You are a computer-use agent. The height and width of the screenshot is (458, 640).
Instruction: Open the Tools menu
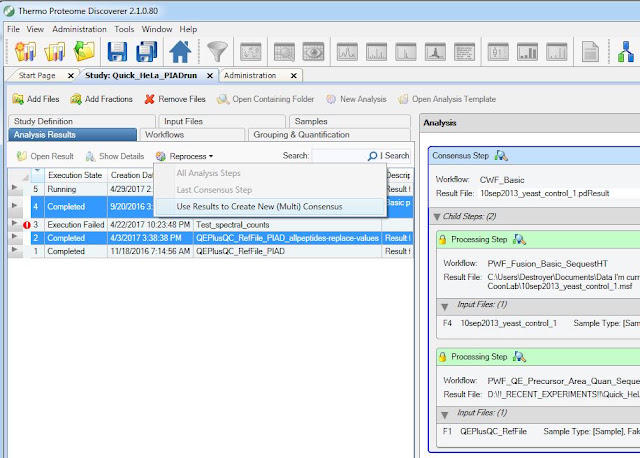coord(124,29)
